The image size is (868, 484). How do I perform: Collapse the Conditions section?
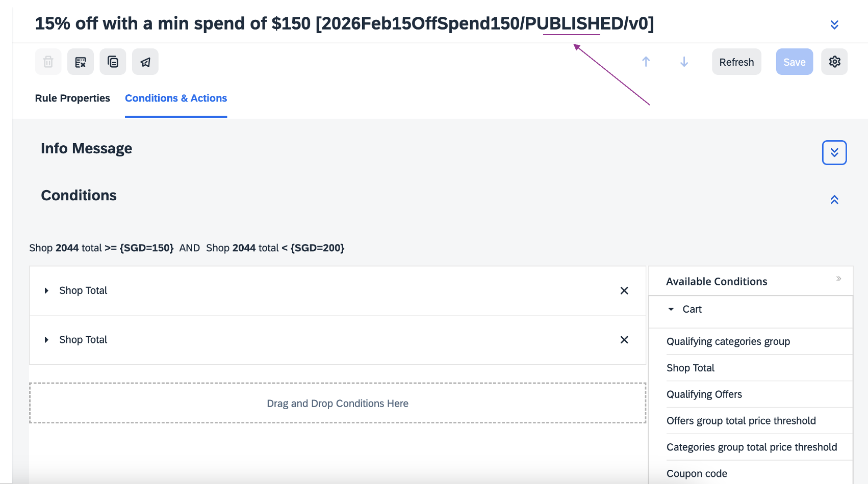[x=834, y=200]
